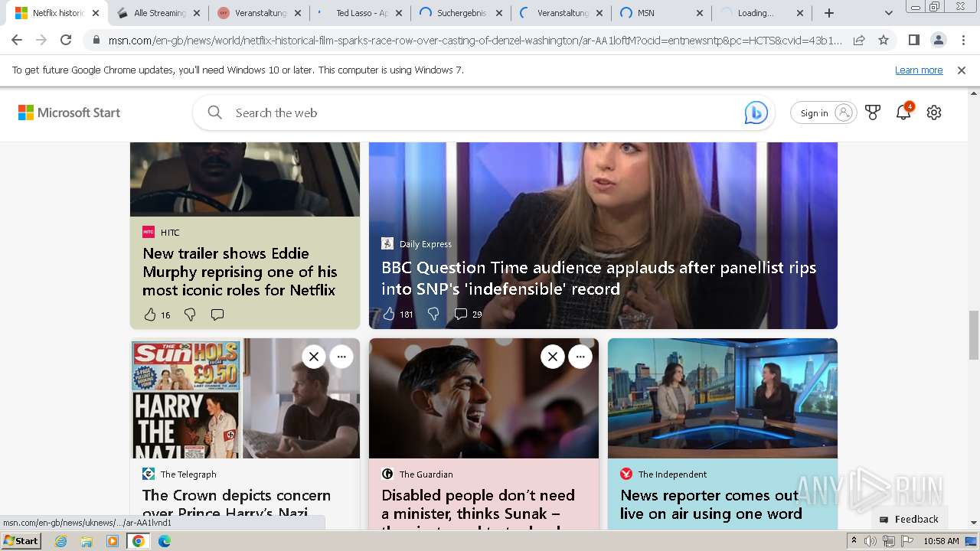This screenshot has width=980, height=551.
Task: Open comments on BBC Question Time article
Action: [x=461, y=314]
